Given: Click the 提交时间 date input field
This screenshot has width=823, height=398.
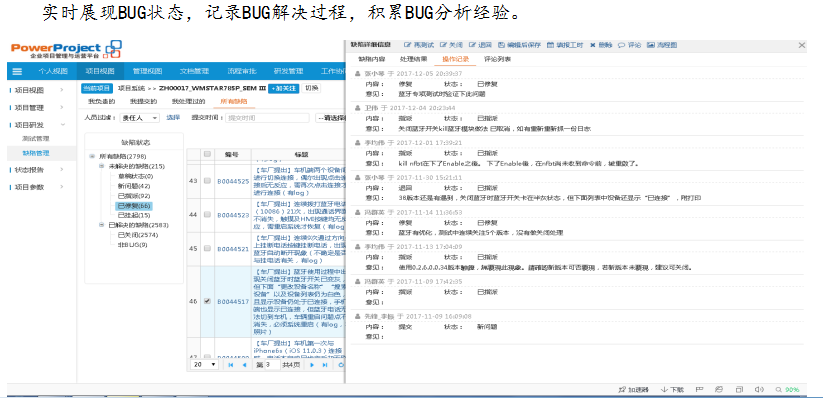Looking at the screenshot, I should click(x=268, y=118).
